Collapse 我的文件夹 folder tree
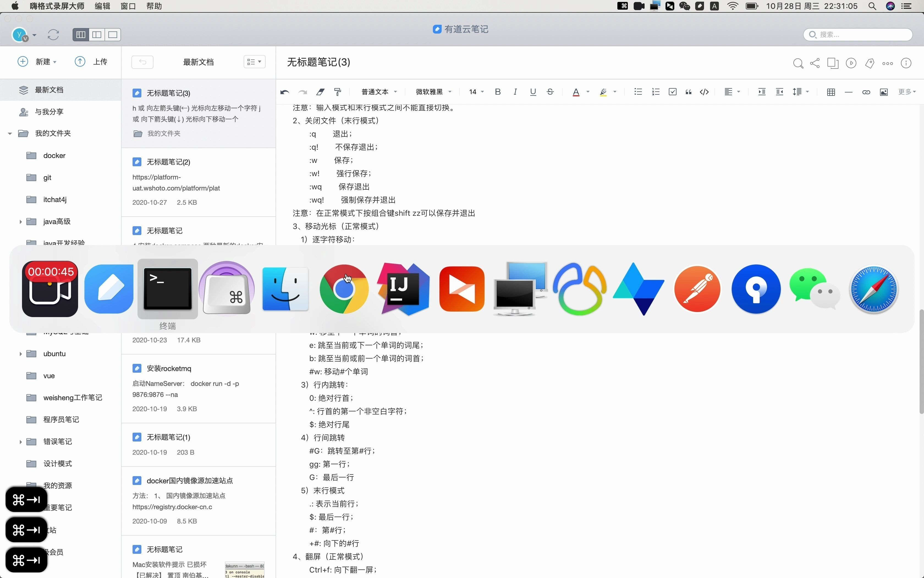Screen dimensions: 924x578 coord(10,133)
